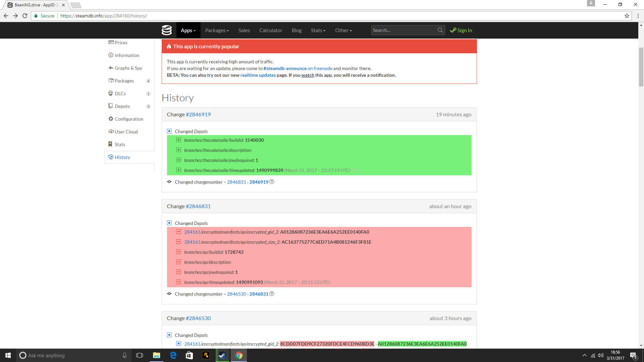This screenshot has height=362, width=644.
Task: Go back with the browser back arrow
Action: [6, 16]
